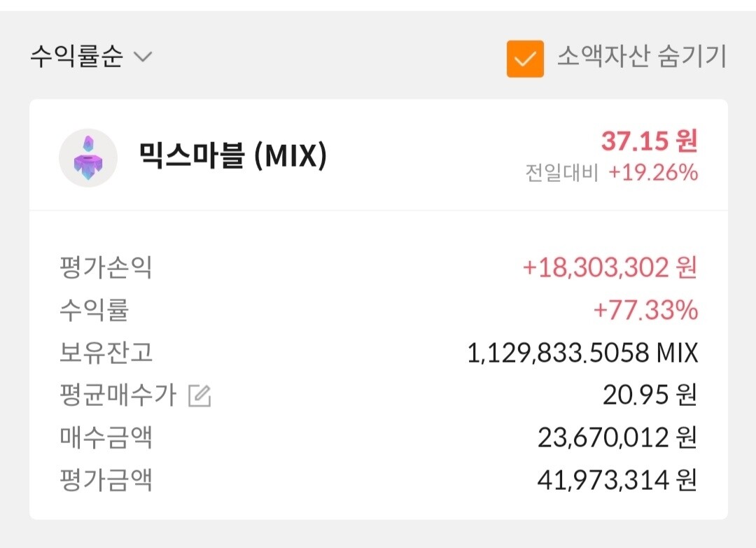Click the +77.33% return rate value
756x548 pixels.
pyautogui.click(x=645, y=310)
